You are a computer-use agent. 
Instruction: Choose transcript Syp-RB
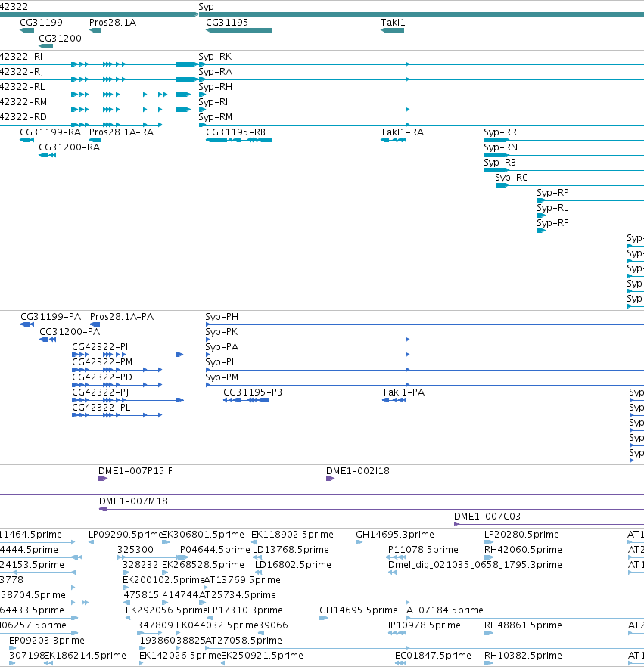[x=499, y=163]
